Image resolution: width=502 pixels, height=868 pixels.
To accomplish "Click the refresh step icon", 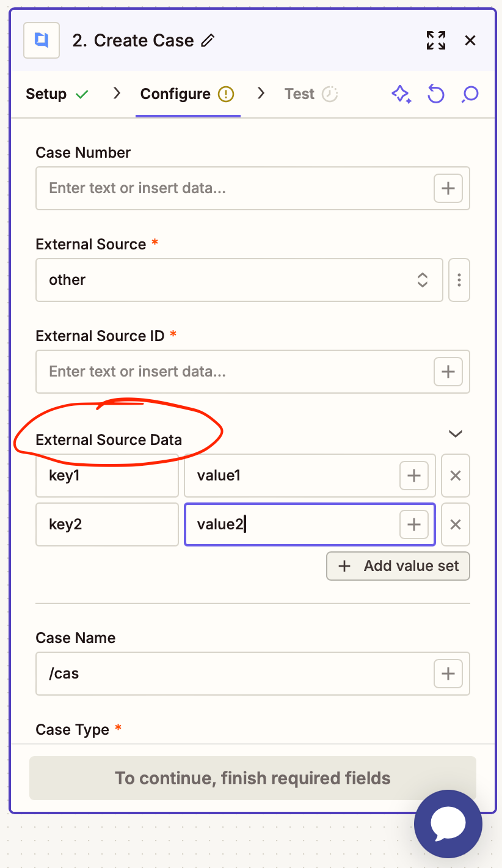I will [436, 94].
